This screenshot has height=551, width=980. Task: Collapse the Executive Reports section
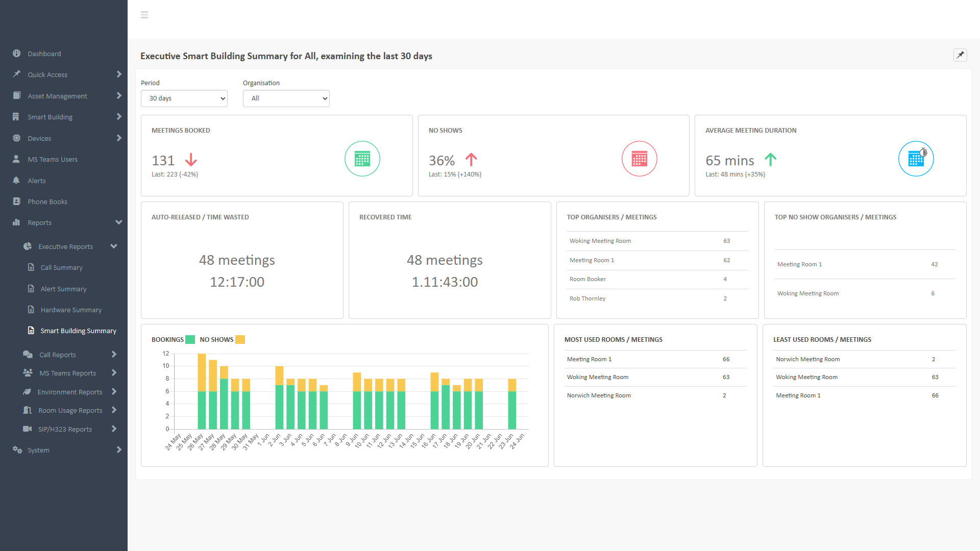[66, 246]
